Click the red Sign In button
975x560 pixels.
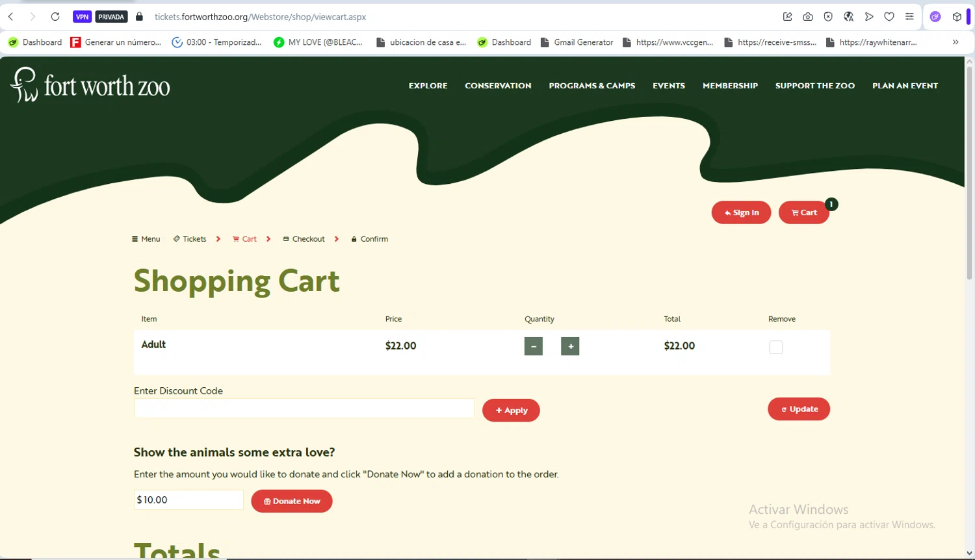[x=741, y=212]
